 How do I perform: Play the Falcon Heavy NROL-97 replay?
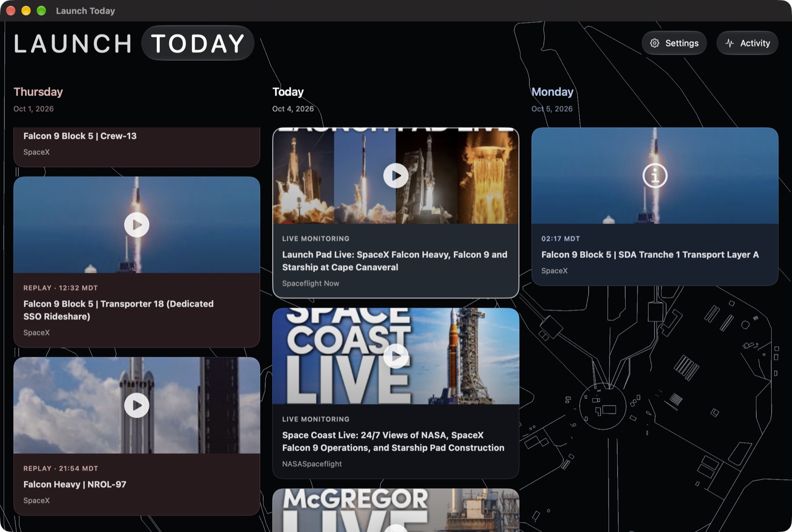137,405
